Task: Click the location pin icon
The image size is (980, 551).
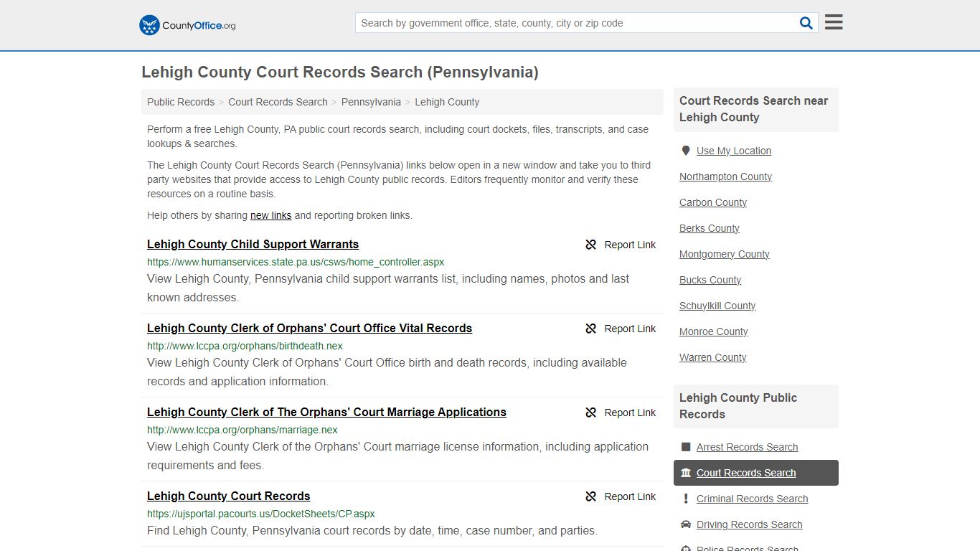Action: [686, 151]
